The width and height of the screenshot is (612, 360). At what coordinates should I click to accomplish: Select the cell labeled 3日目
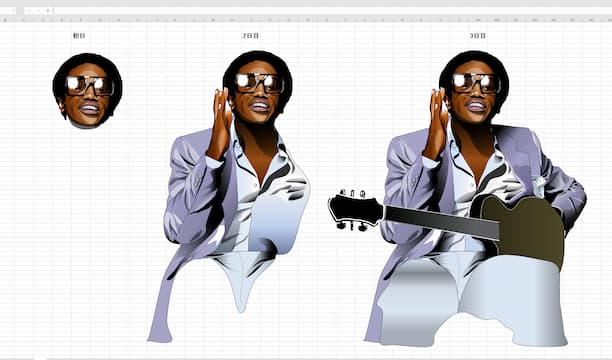click(x=478, y=36)
